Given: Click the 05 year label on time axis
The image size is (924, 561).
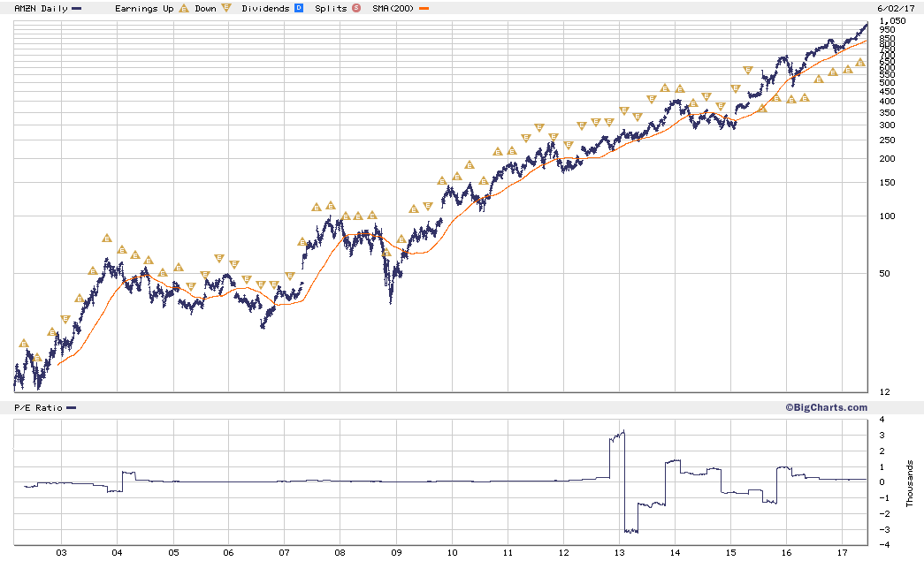Looking at the screenshot, I should click(173, 553).
